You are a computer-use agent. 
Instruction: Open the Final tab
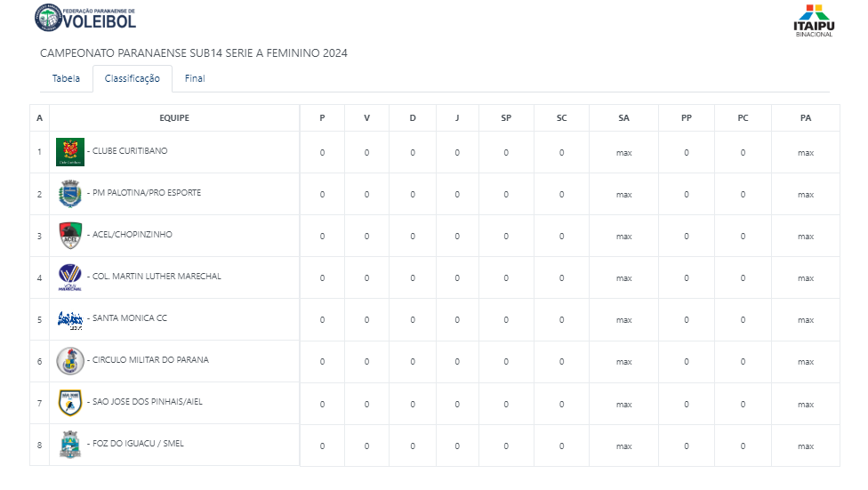tap(195, 78)
